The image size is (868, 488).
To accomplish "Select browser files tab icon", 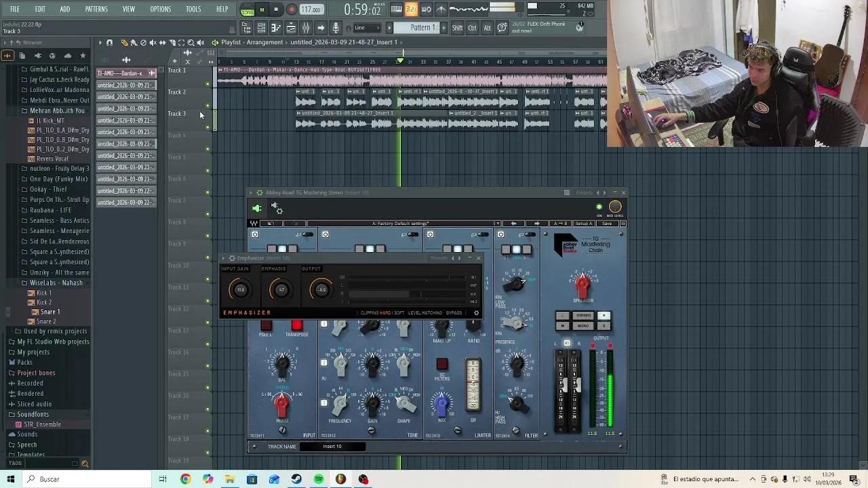I will coord(22,56).
